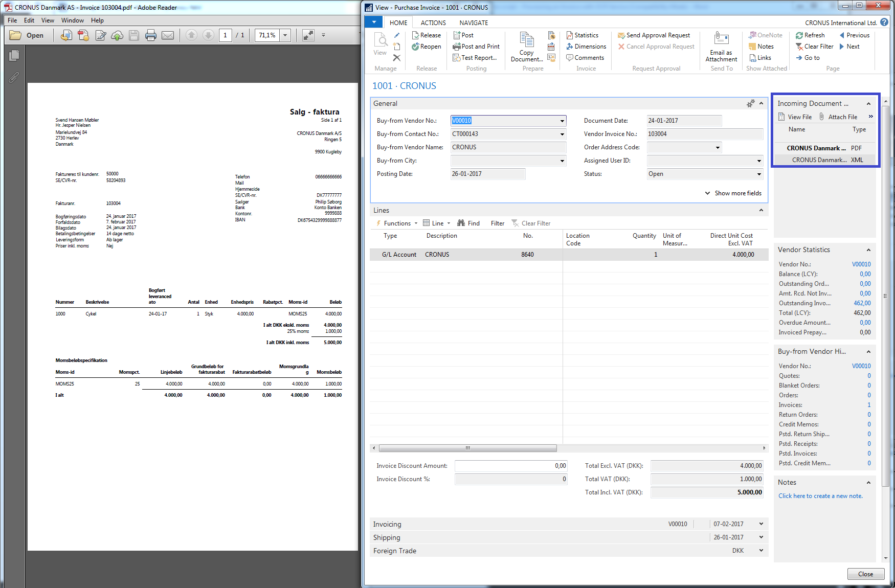
Task: Open attachments paperclip panel in Adobe Reader
Action: (x=14, y=78)
